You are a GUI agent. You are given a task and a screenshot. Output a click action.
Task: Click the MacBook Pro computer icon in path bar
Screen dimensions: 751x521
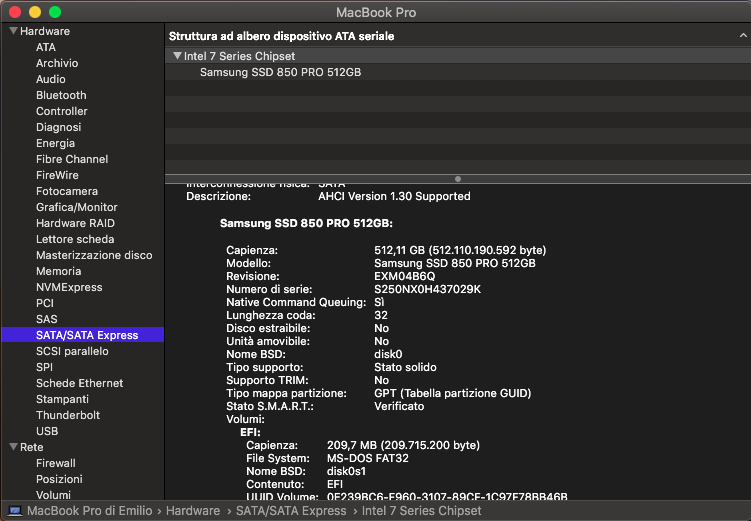(15, 511)
